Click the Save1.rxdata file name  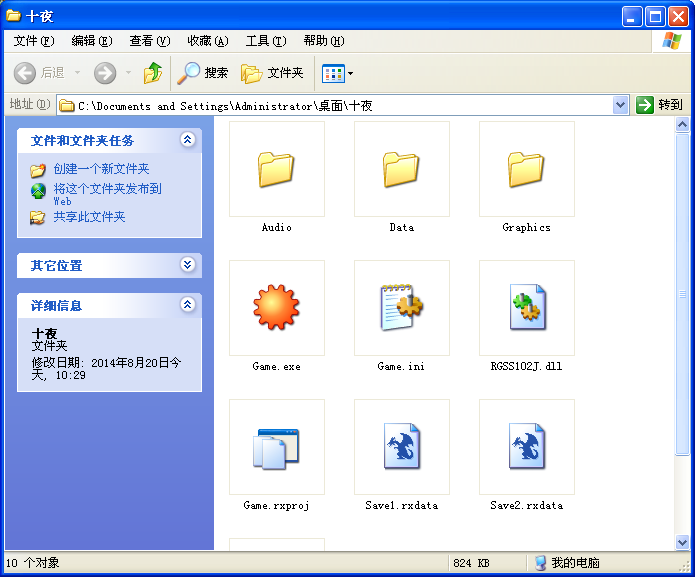(402, 506)
